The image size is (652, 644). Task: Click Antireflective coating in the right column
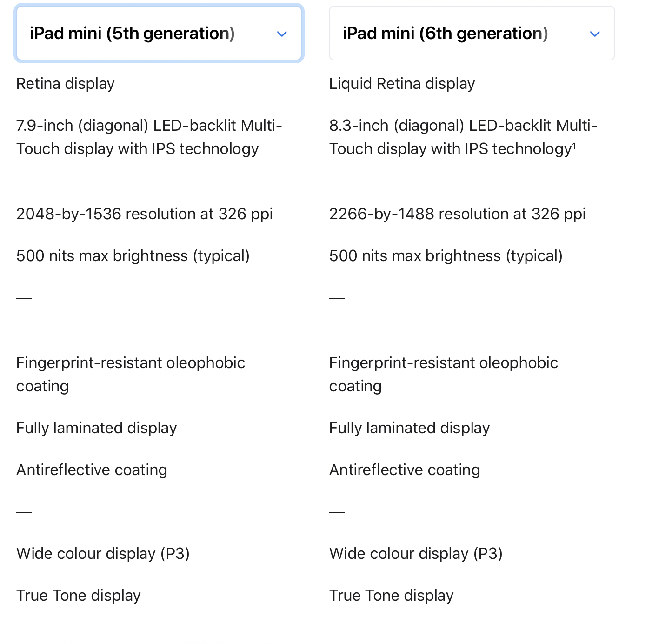(x=405, y=470)
